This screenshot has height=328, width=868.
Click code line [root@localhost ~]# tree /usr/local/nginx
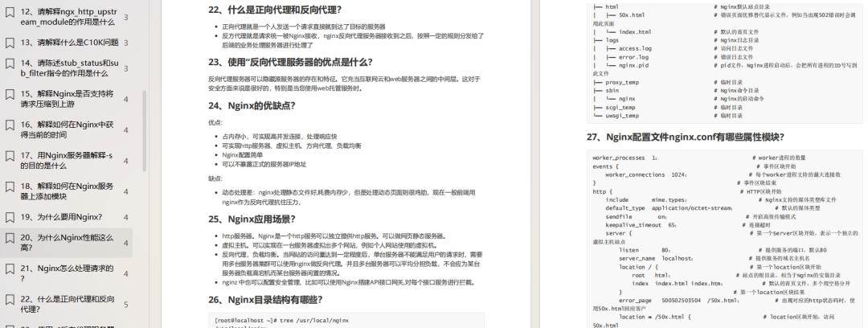282,320
